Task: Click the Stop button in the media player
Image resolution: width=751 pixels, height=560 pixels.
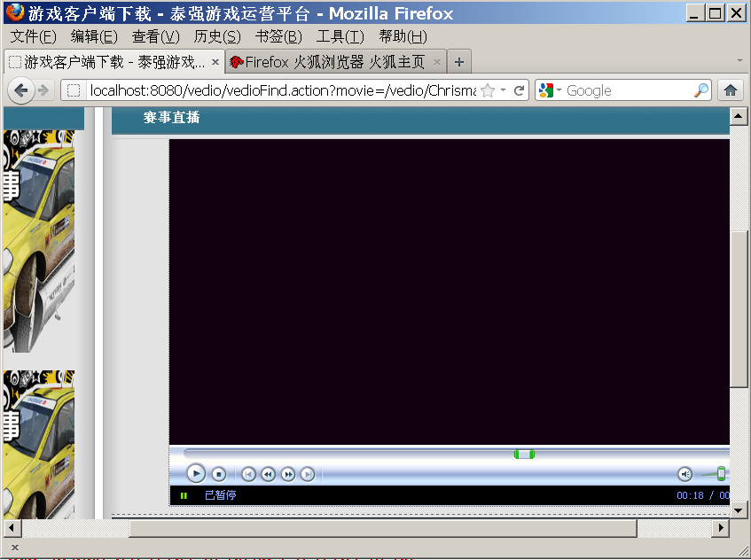Action: point(219,474)
